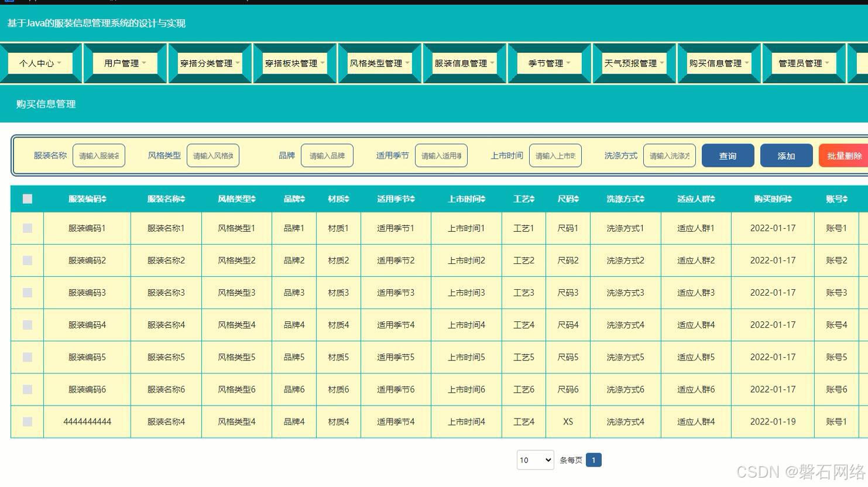Sort by 上市时间 column arrows
This screenshot has height=487, width=868.
(x=483, y=199)
